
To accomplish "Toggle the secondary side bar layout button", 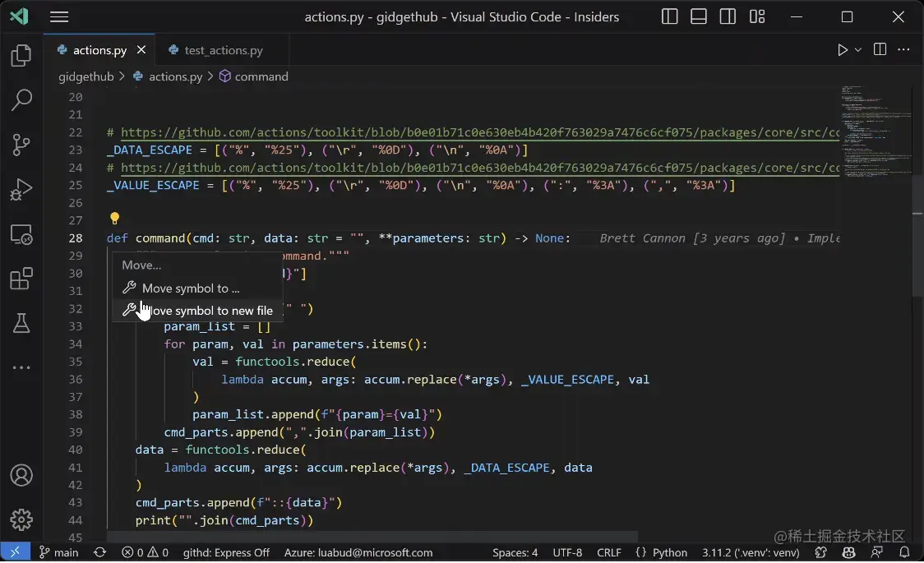I will click(728, 16).
